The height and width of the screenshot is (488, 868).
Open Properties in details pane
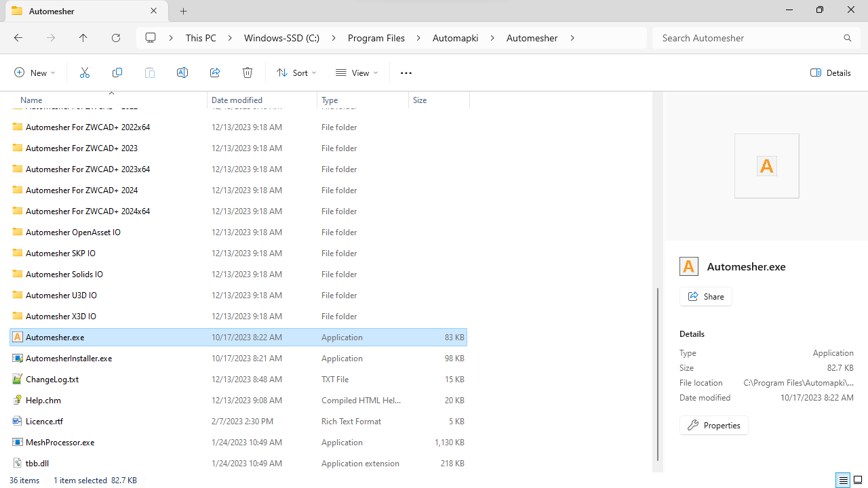pos(714,425)
